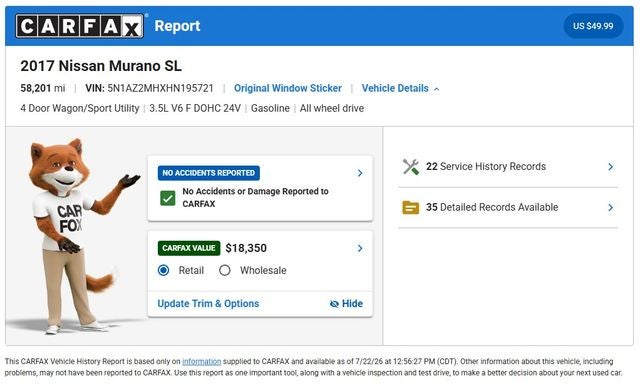Screen dimensions: 640x385
Task: Click the CARFAX logo
Action: click(80, 26)
